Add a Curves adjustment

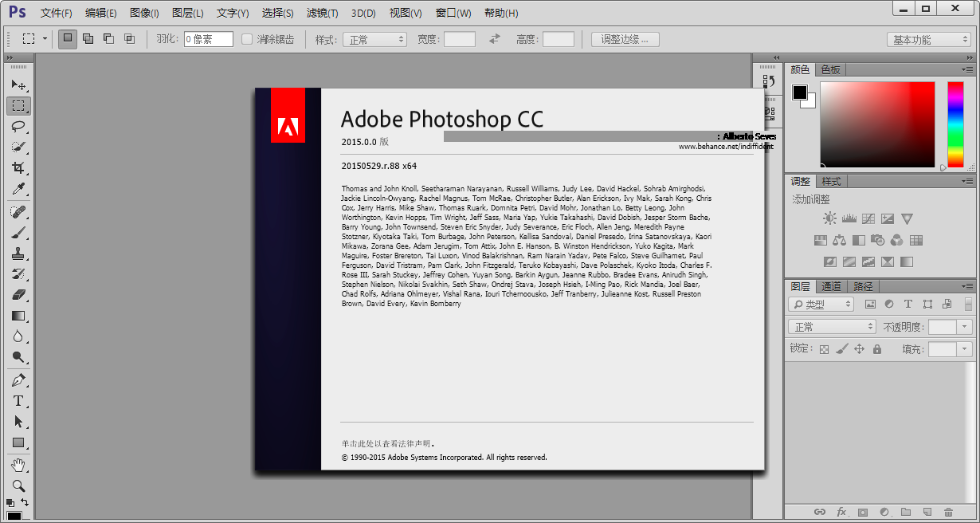click(x=868, y=218)
